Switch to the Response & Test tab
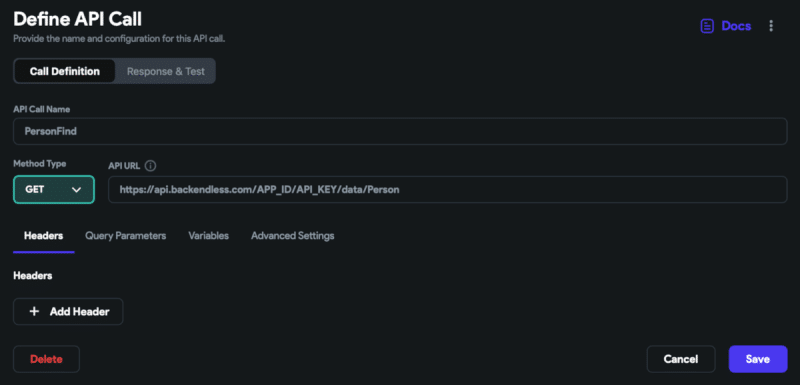The image size is (800, 385). [166, 71]
